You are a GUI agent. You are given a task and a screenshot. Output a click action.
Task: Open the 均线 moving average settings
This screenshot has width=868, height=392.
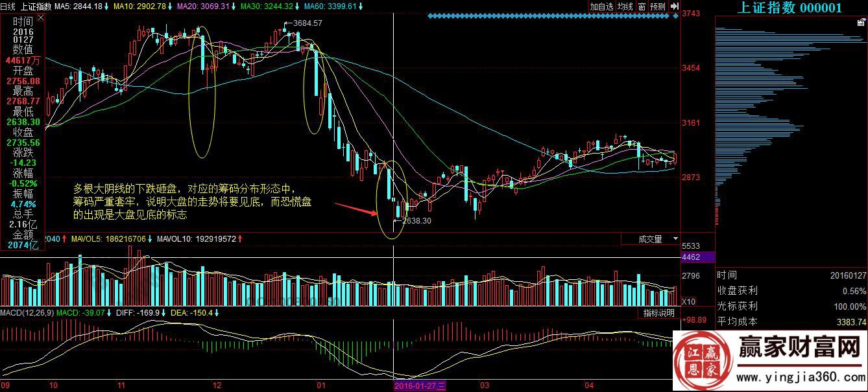(625, 6)
